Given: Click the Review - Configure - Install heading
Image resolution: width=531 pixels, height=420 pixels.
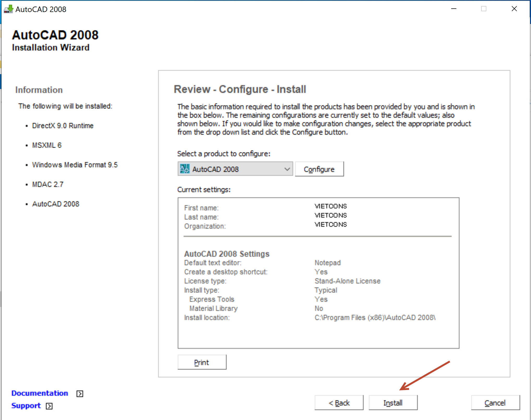Looking at the screenshot, I should (240, 89).
